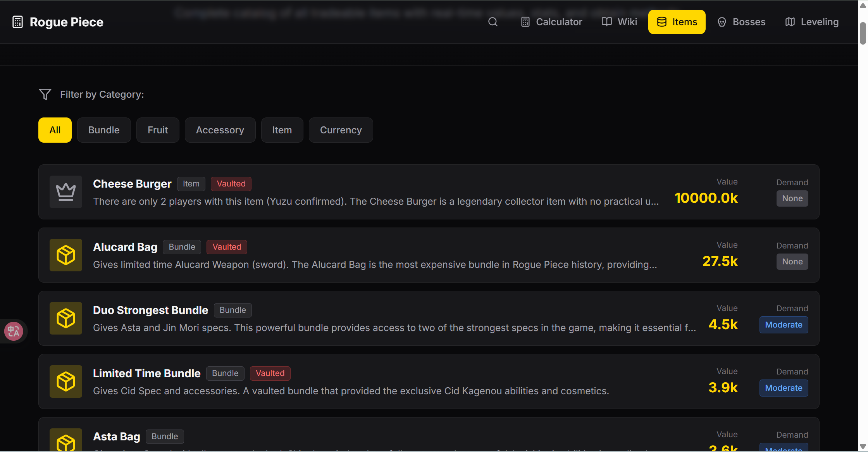The height and width of the screenshot is (452, 868).
Task: Switch to the Items tab
Action: pos(677,22)
